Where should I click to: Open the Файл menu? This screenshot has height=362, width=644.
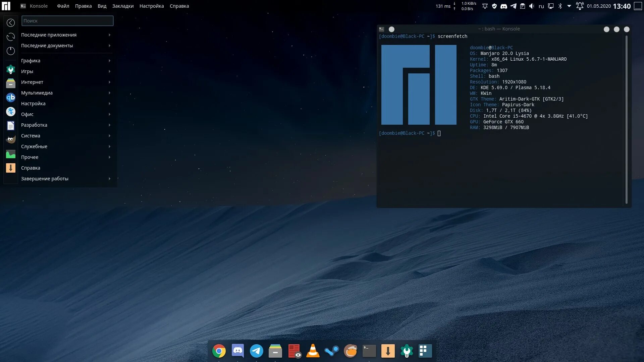pyautogui.click(x=63, y=6)
